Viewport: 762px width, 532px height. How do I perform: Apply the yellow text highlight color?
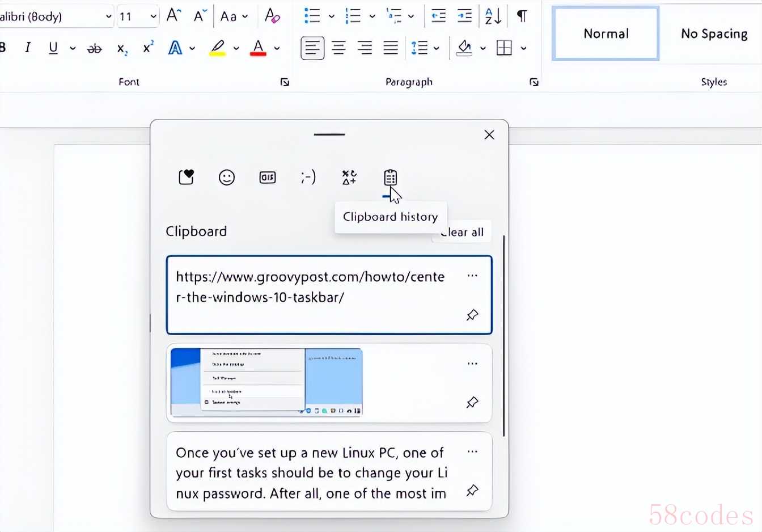coord(218,48)
